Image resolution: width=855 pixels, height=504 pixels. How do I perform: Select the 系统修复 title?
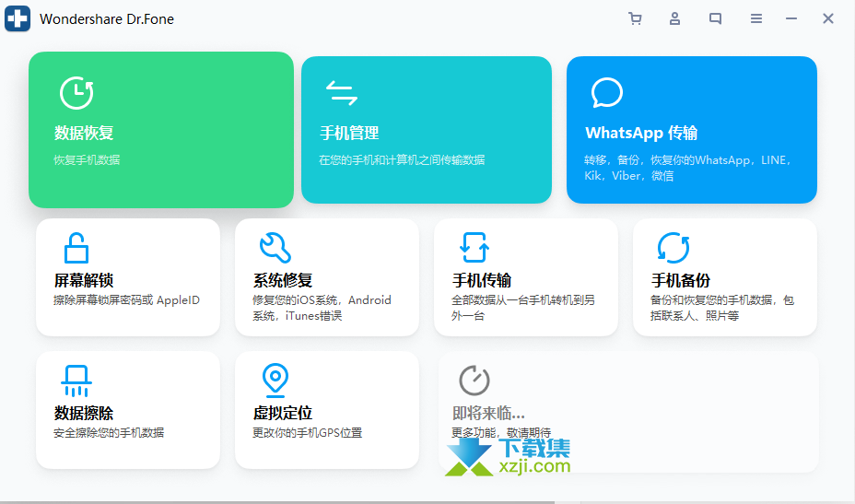coord(283,280)
